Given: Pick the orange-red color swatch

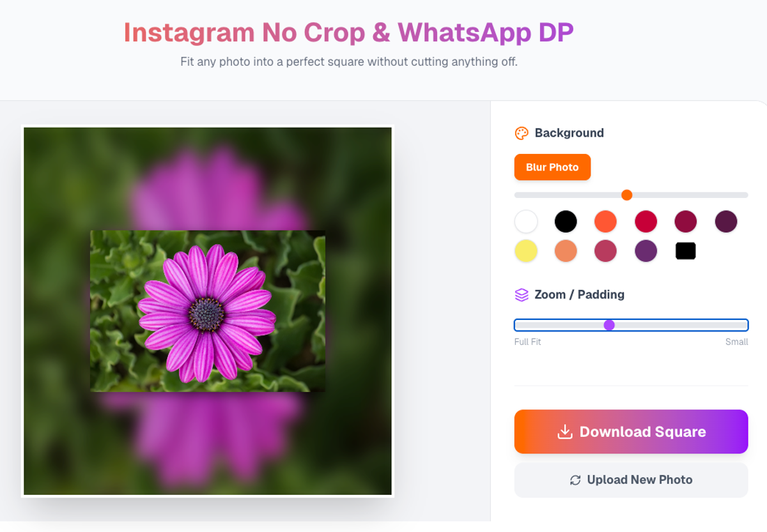Looking at the screenshot, I should [605, 222].
